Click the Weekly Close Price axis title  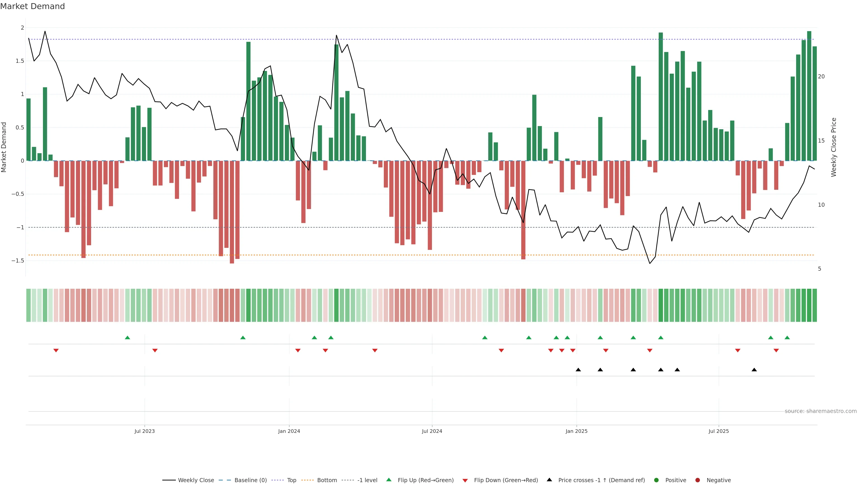[834, 147]
